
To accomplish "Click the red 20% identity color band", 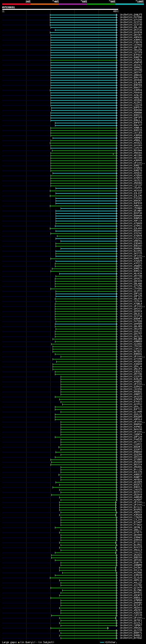I will pyautogui.click(x=16, y=4).
